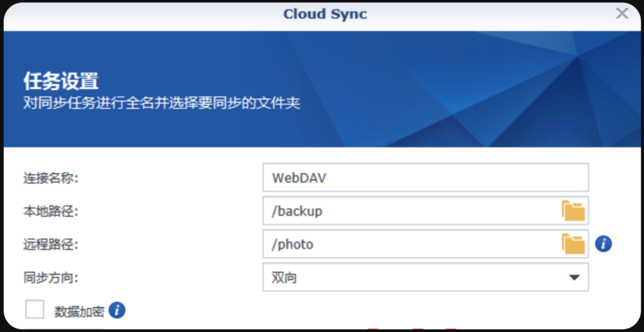Screen dimensions: 644x332
Task: Click the 同步方向 label
Action: tap(51, 278)
